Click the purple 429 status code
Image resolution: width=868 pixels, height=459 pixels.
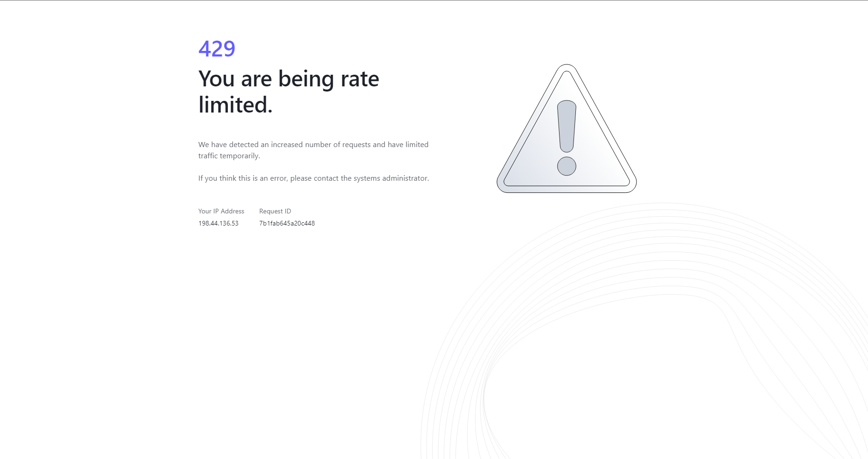(217, 48)
